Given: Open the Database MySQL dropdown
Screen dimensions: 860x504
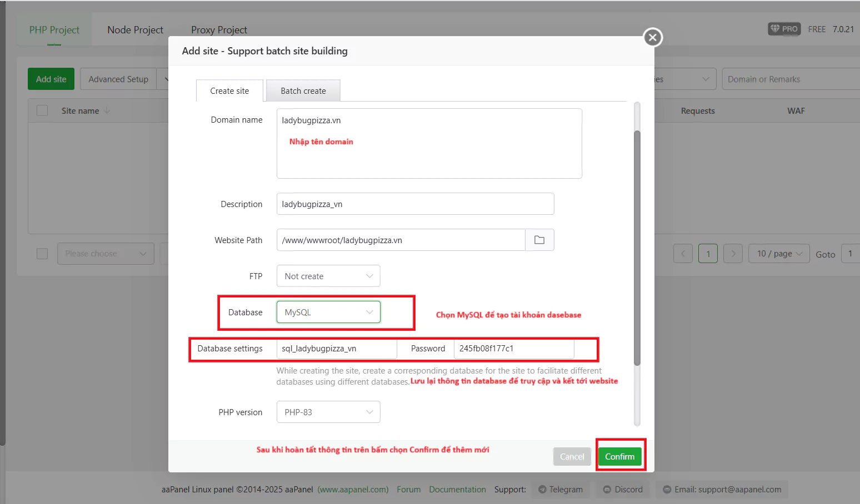Looking at the screenshot, I should [x=328, y=312].
